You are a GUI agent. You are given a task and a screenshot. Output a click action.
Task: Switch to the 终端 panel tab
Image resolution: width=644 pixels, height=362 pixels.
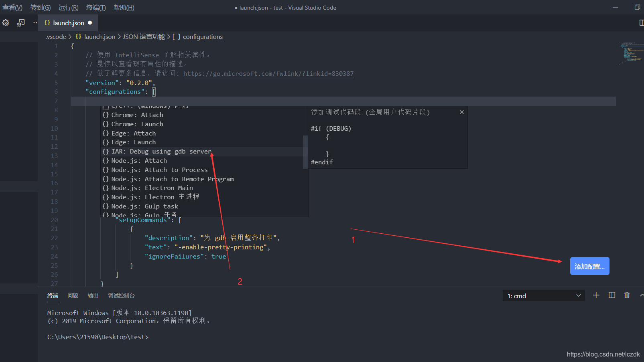click(53, 295)
